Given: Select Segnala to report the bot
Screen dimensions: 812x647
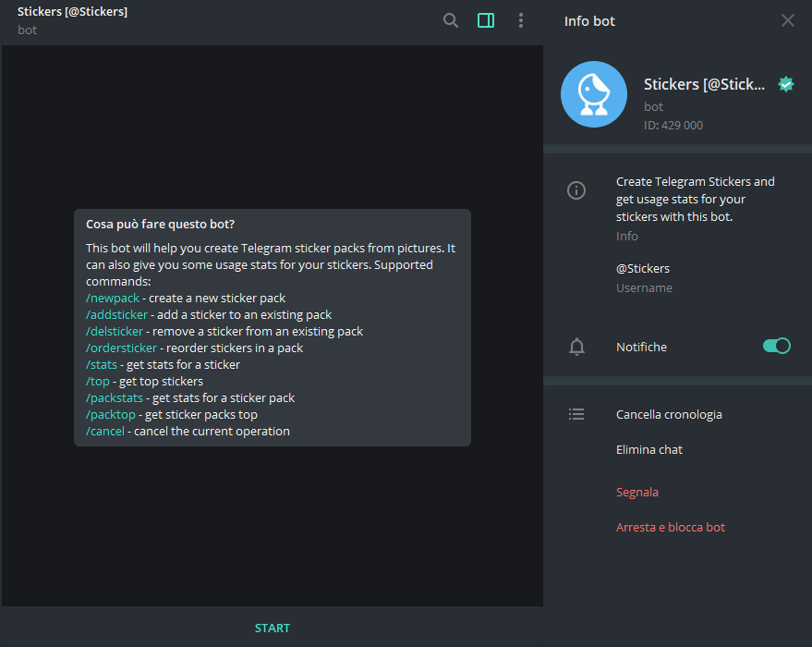Looking at the screenshot, I should tap(637, 492).
